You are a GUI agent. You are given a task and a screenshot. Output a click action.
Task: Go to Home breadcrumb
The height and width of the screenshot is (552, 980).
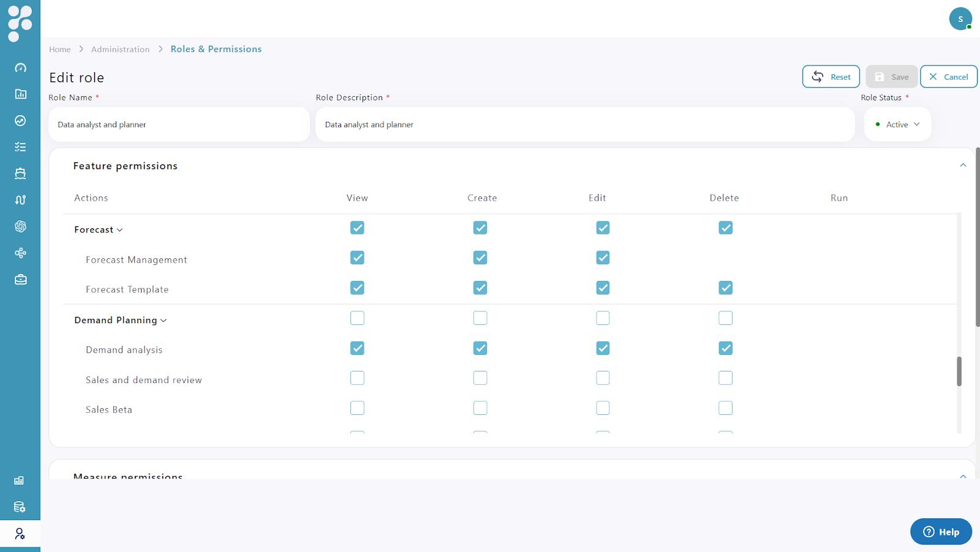tap(60, 50)
